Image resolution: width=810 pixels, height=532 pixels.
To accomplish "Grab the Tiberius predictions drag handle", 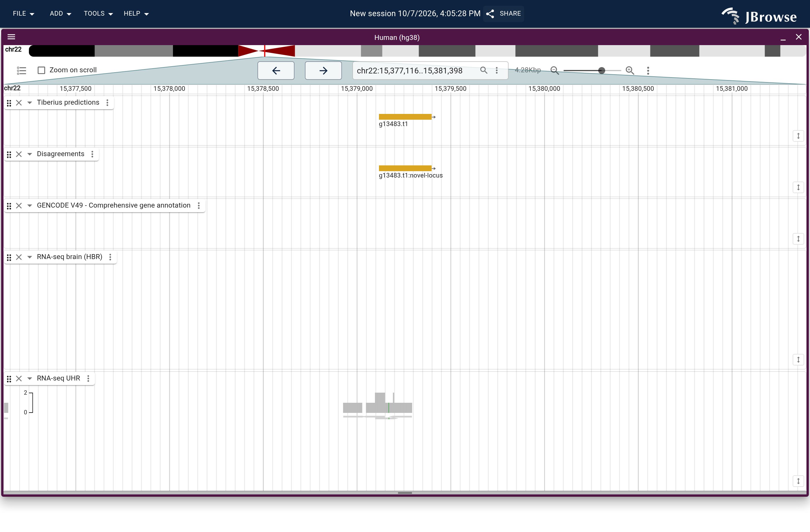I will (x=9, y=103).
